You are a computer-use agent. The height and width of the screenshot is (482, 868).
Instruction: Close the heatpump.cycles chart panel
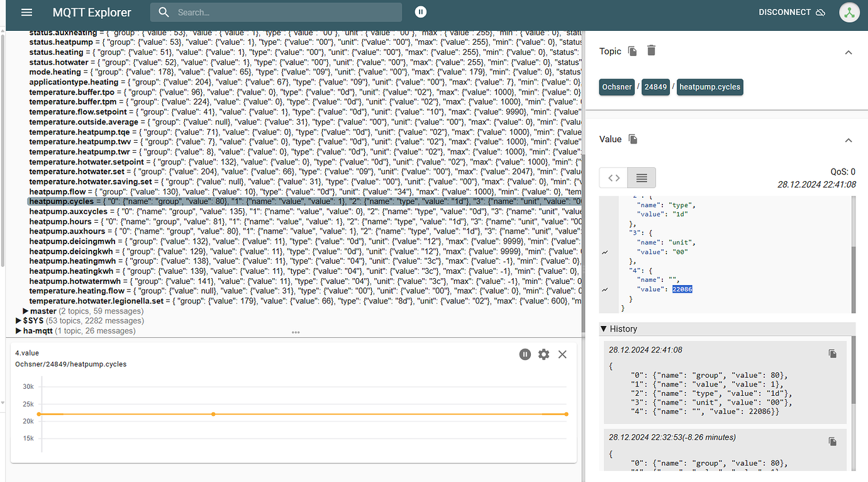[x=562, y=354]
